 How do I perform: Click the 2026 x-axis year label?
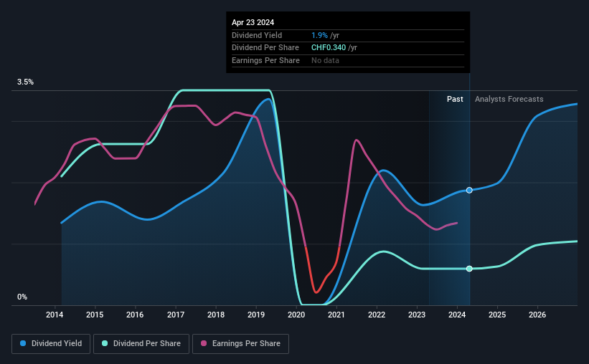pos(537,315)
